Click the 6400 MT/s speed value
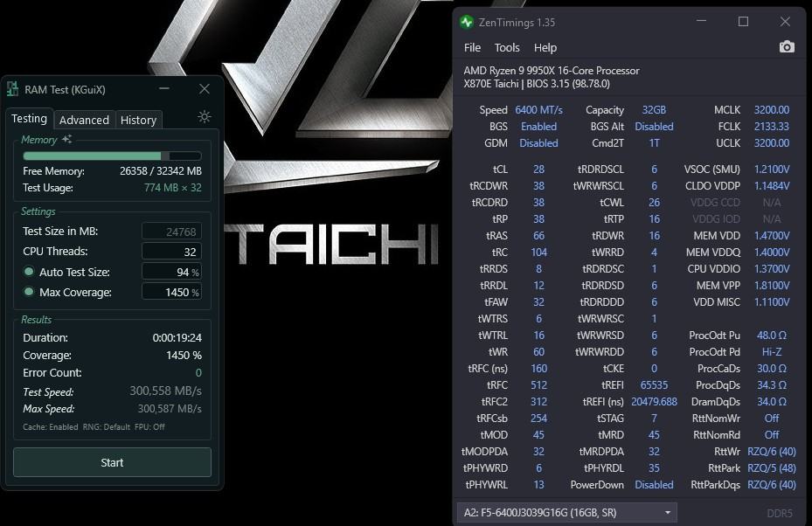This screenshot has width=812, height=526. pyautogui.click(x=538, y=110)
